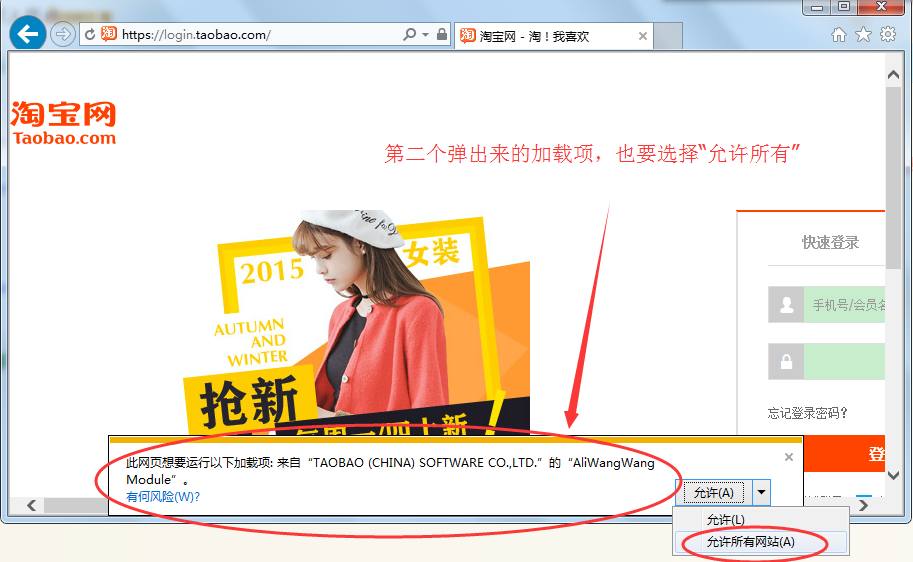
Task: Select 允许所有网站(A) from the menu
Action: (x=750, y=542)
